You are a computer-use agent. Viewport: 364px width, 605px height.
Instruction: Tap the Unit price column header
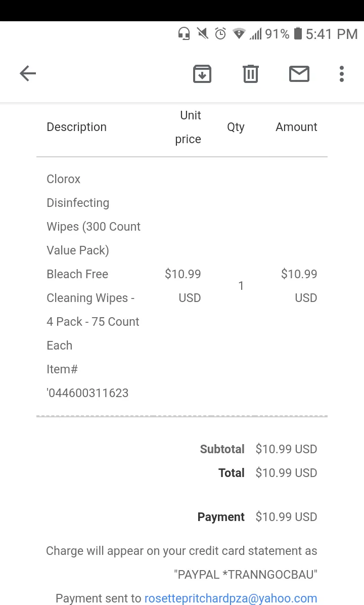(188, 127)
